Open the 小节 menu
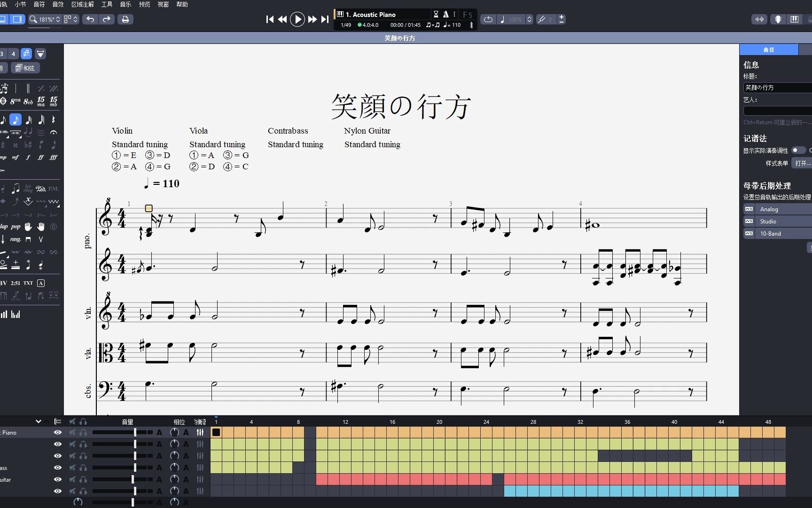Image resolution: width=812 pixels, height=508 pixels. pos(21,4)
